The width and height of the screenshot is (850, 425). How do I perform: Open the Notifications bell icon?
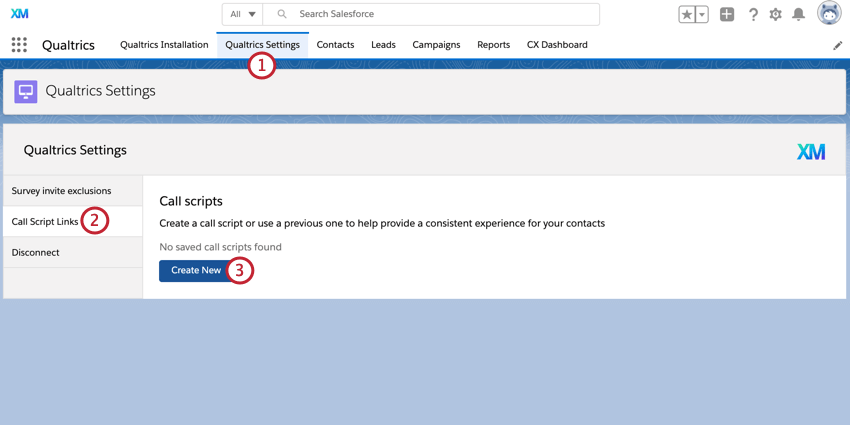coord(799,15)
